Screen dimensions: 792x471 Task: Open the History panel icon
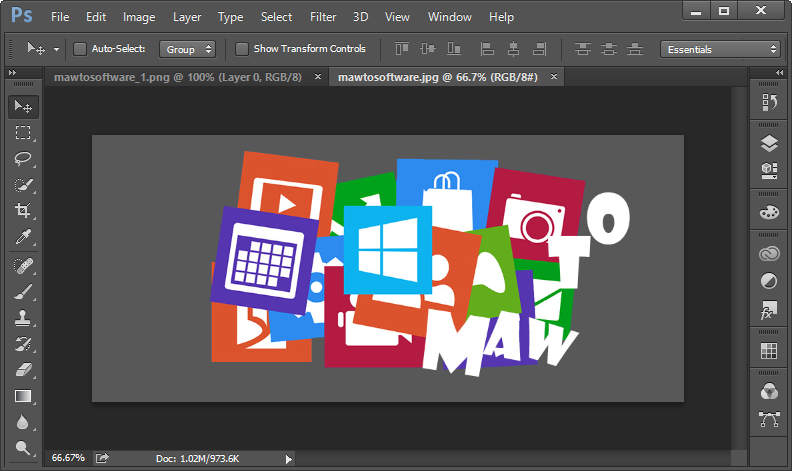(769, 103)
